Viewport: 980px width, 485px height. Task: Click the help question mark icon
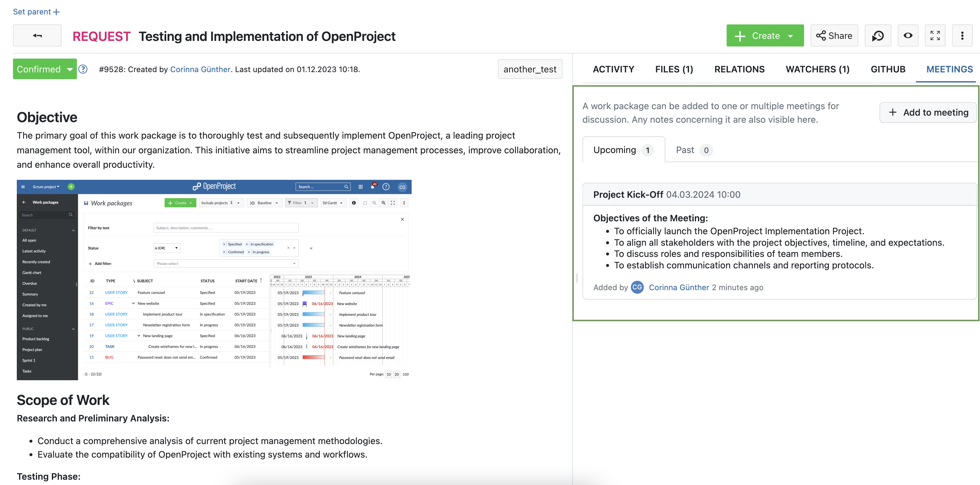(x=83, y=69)
